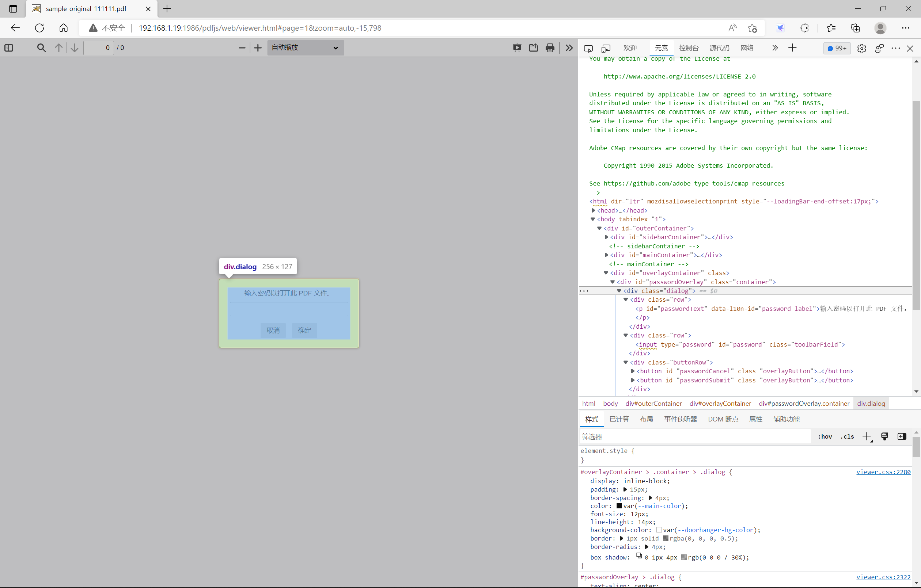921x588 pixels.
Task: Switch to presentation mode icon
Action: point(517,48)
